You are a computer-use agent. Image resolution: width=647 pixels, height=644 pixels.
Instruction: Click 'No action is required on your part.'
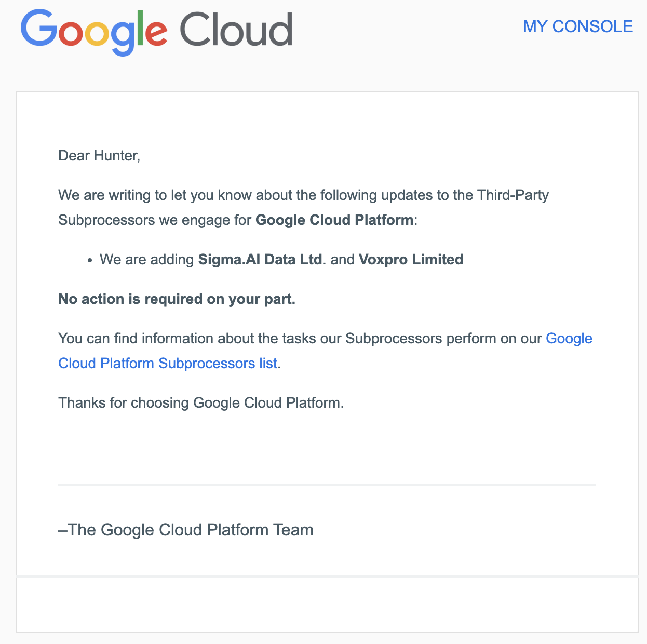177,299
